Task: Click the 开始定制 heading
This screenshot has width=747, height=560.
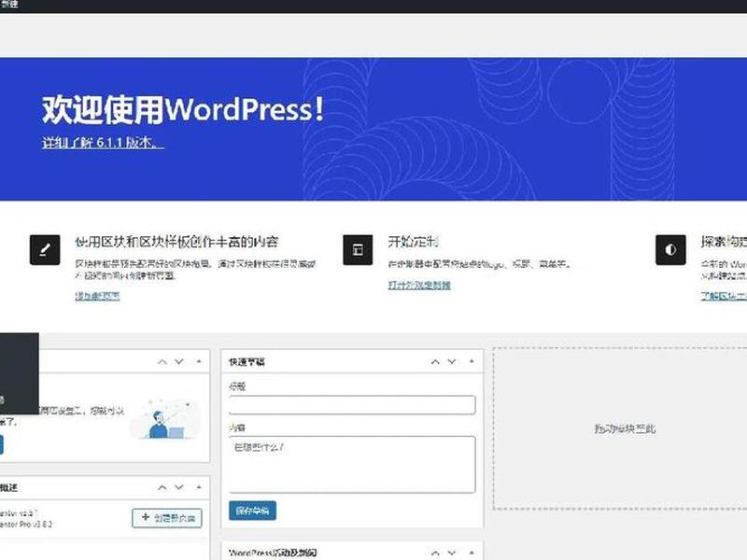Action: [413, 242]
